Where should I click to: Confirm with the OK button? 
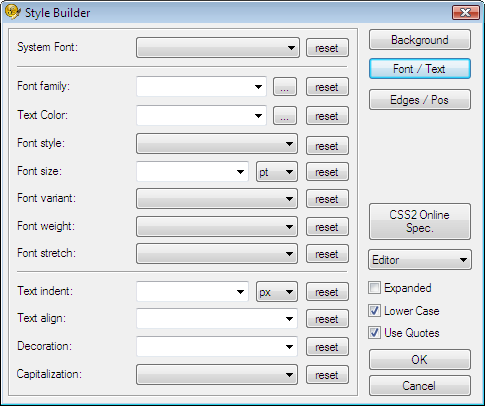click(x=420, y=359)
